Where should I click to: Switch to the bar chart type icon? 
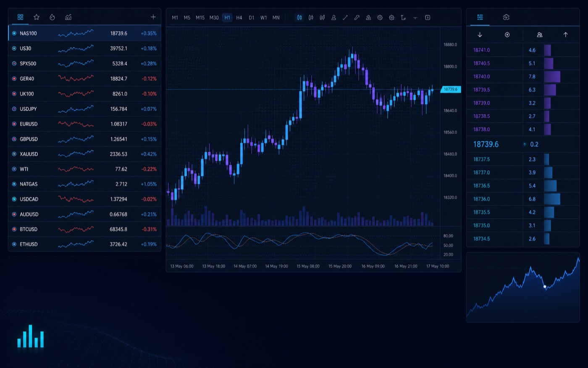pyautogui.click(x=322, y=18)
